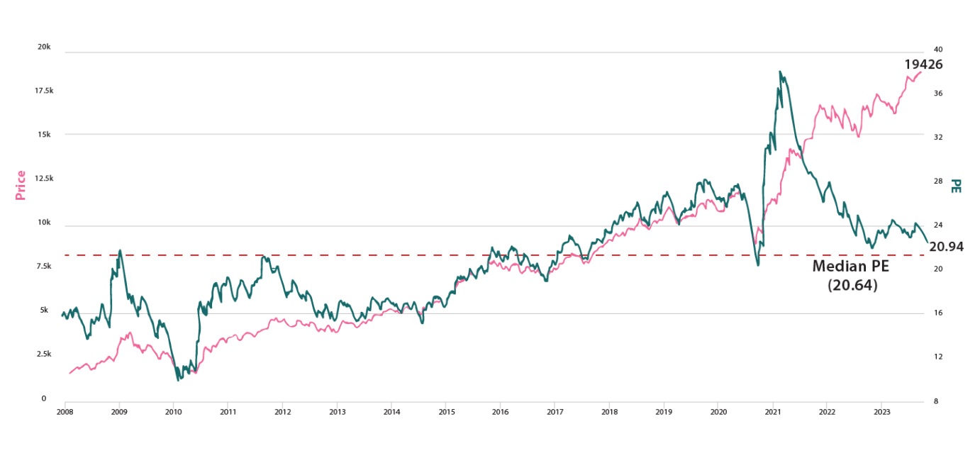This screenshot has width=980, height=453.
Task: Click the 20k price axis tick
Action: click(44, 47)
